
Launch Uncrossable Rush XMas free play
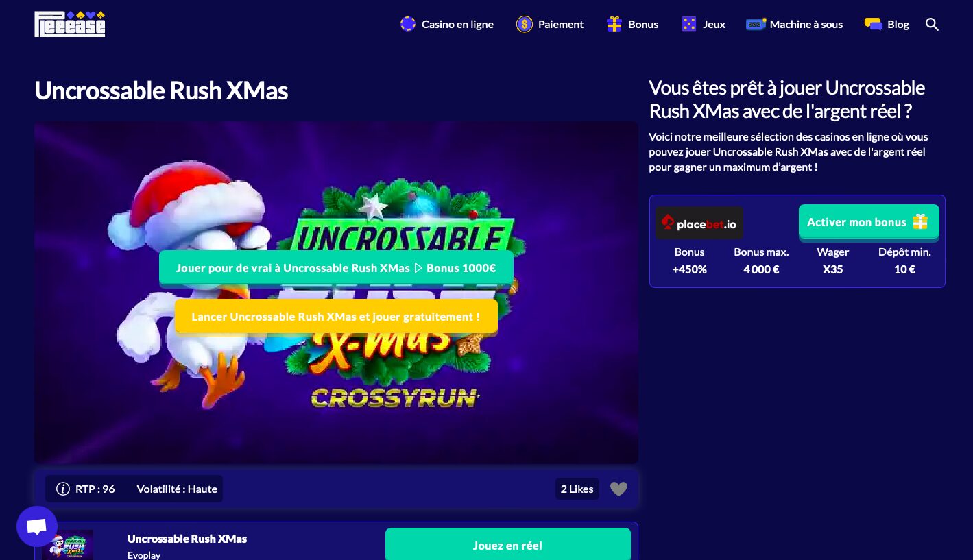[336, 317]
